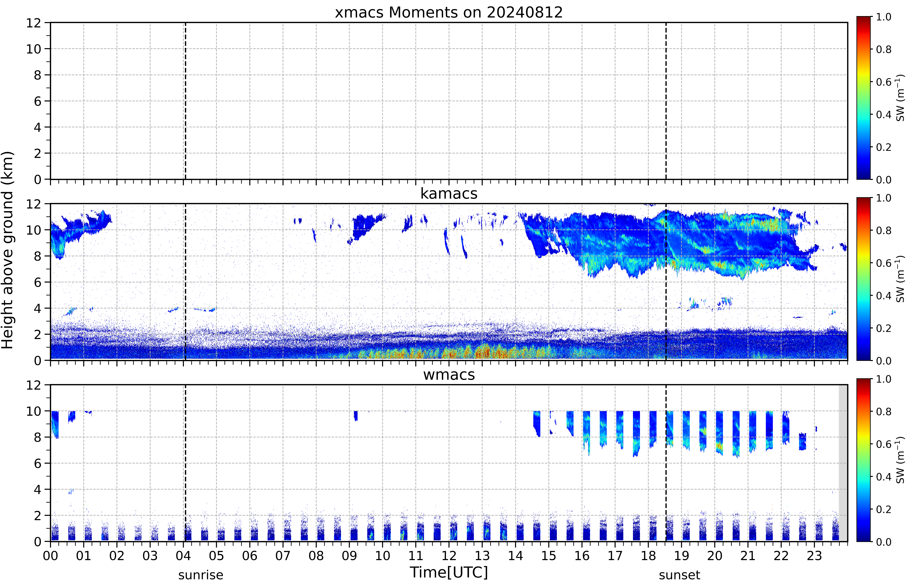912x588 pixels.
Task: Click the '1.0' label on xmacs colorbar
Action: [884, 17]
